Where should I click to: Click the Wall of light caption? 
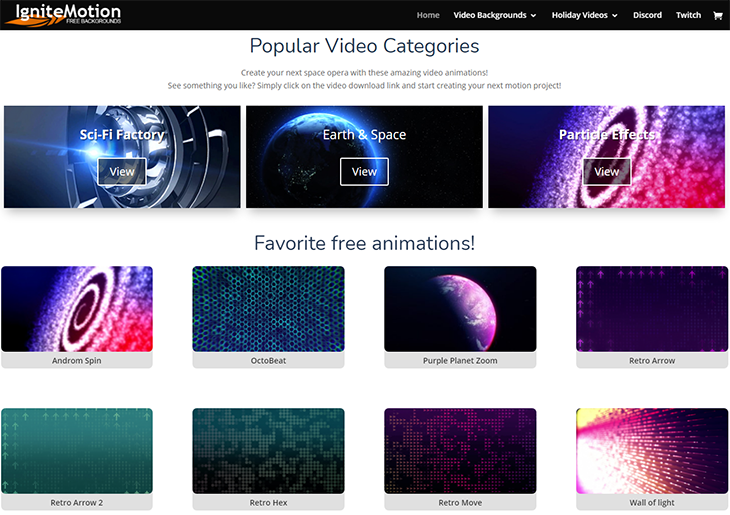coord(652,502)
